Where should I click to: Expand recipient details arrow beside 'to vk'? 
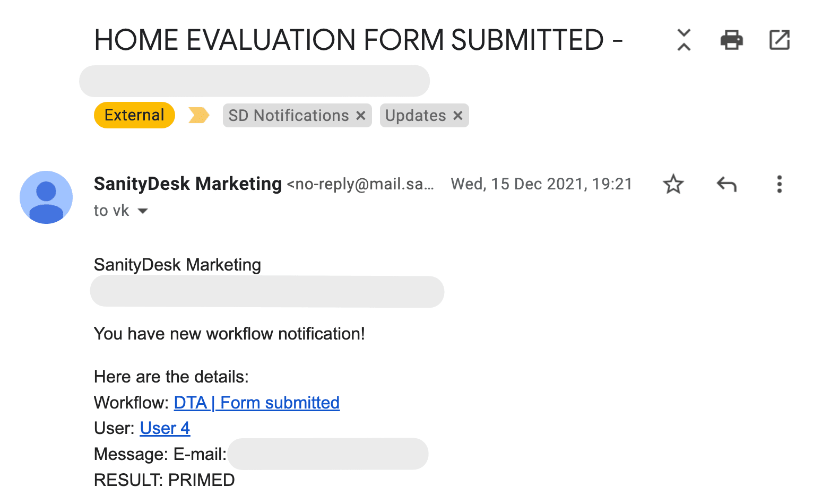coord(143,211)
